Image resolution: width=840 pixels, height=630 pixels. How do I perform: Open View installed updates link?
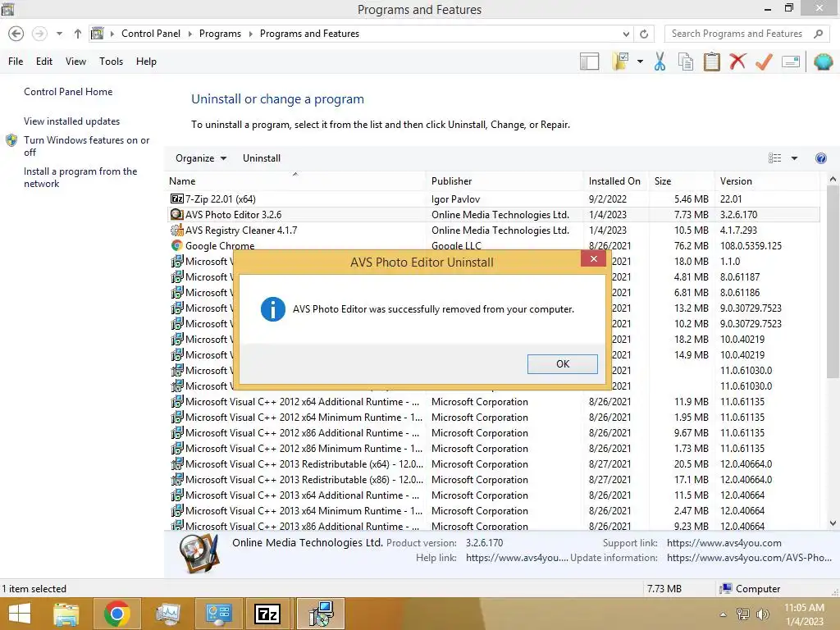pos(72,121)
